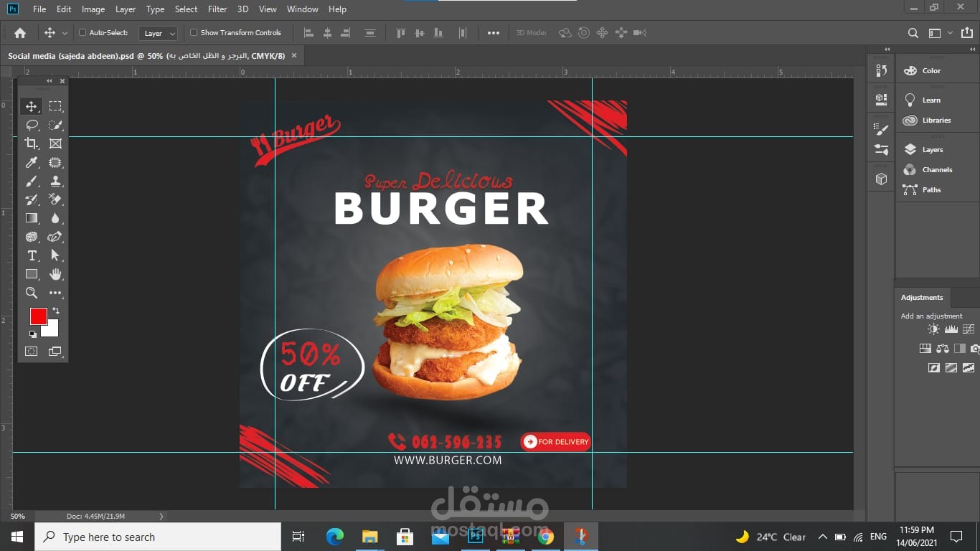Open the Image menu
980x551 pixels.
[x=93, y=9]
